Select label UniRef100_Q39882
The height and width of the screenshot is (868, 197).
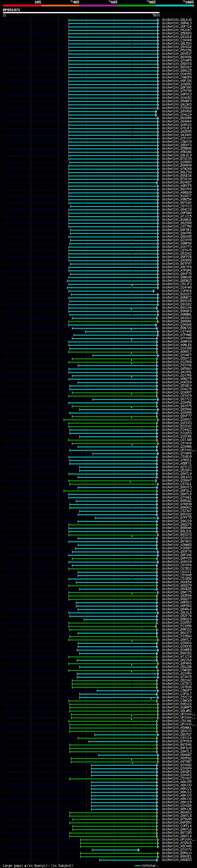coord(177,84)
